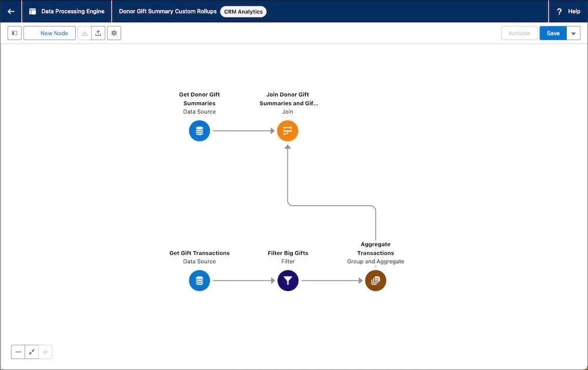Screen dimensions: 588x370
Task: Zoom out the canvas with minus
Action: click(x=18, y=352)
